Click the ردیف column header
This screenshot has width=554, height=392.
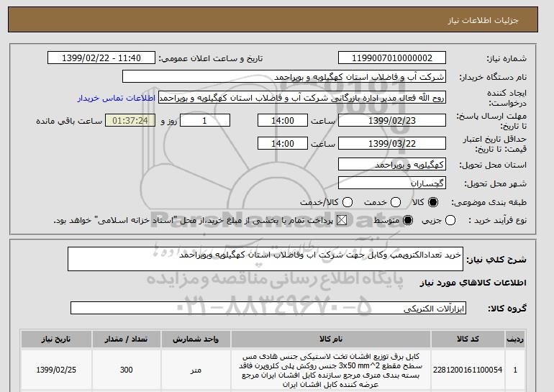(x=515, y=339)
